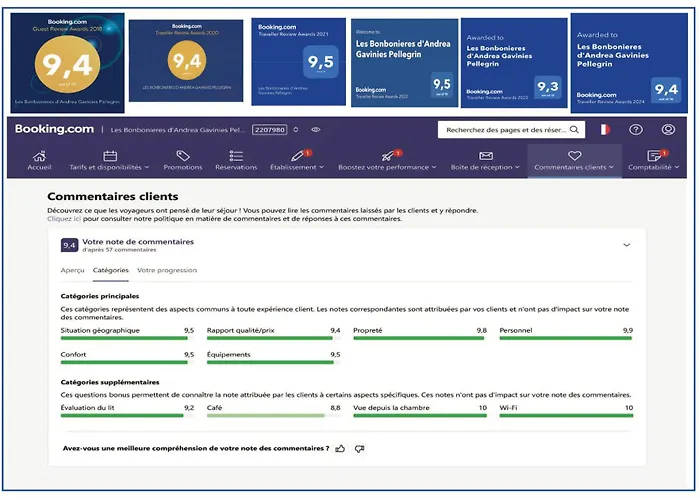Click the thumbs down feedback icon

click(x=359, y=449)
